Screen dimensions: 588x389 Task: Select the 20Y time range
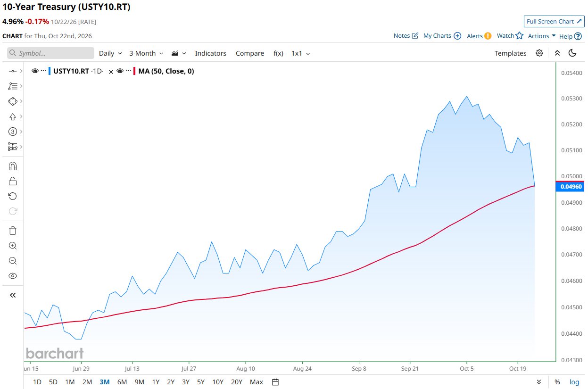click(237, 382)
